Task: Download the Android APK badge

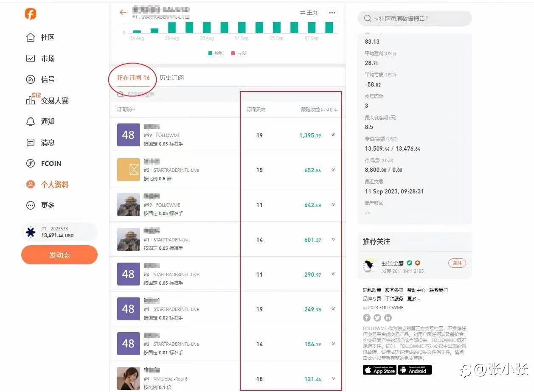Action: pos(415,370)
